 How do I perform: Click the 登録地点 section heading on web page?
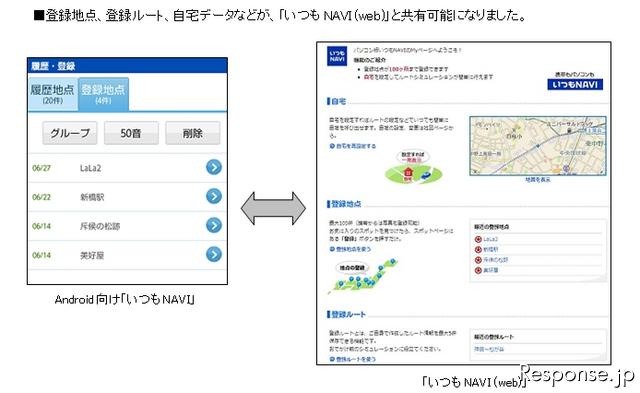coord(346,204)
